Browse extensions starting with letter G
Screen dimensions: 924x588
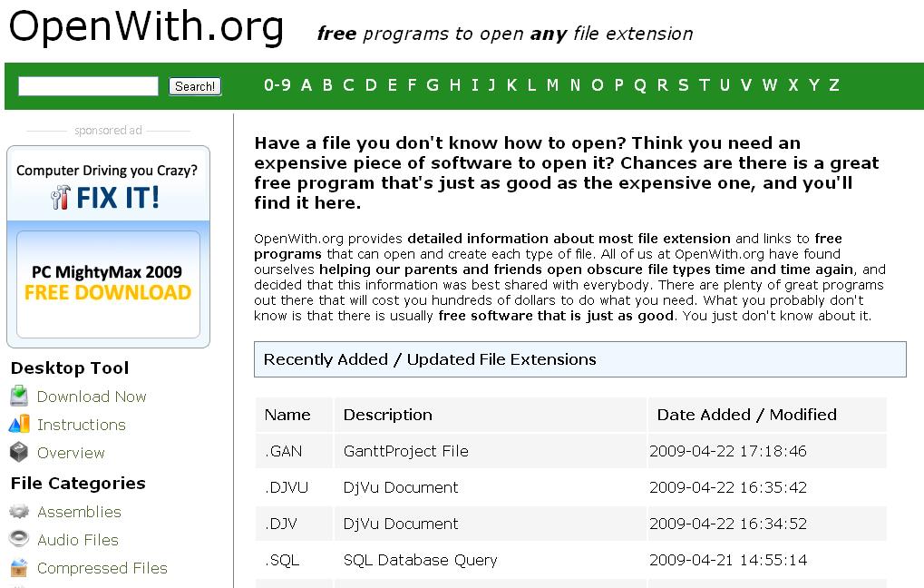[433, 85]
